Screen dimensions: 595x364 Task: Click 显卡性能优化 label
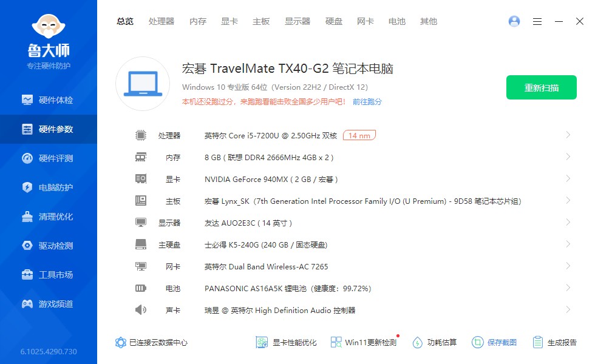point(294,342)
